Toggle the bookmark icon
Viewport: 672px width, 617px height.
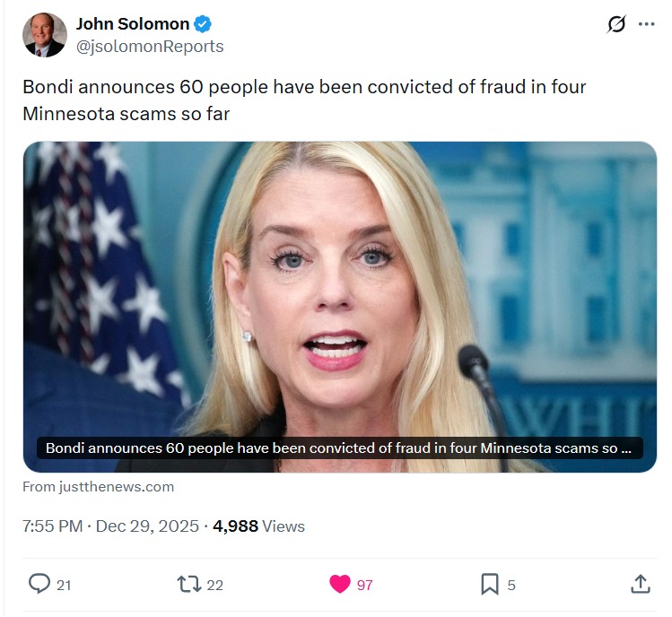490,585
